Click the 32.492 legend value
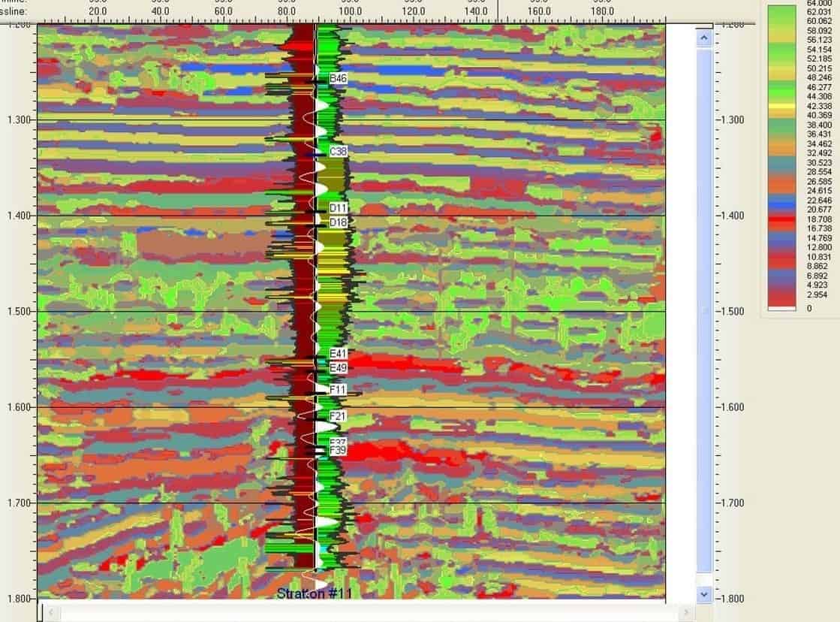 coord(819,152)
